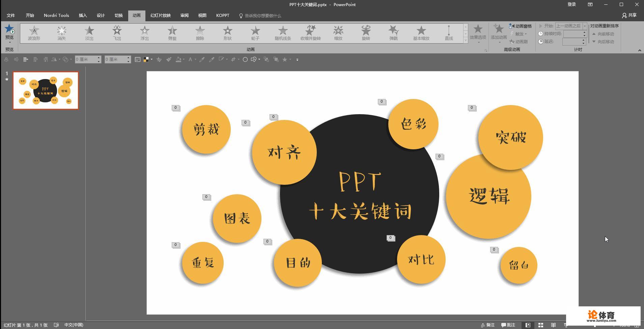Open the 开始 start timing combo box
Screen dimensions: 644x329
571,26
